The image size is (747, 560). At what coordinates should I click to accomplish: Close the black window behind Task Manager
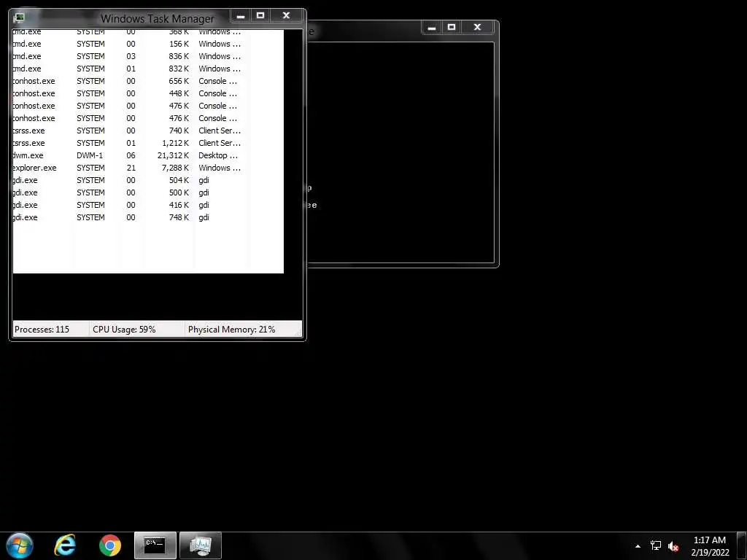tap(477, 28)
